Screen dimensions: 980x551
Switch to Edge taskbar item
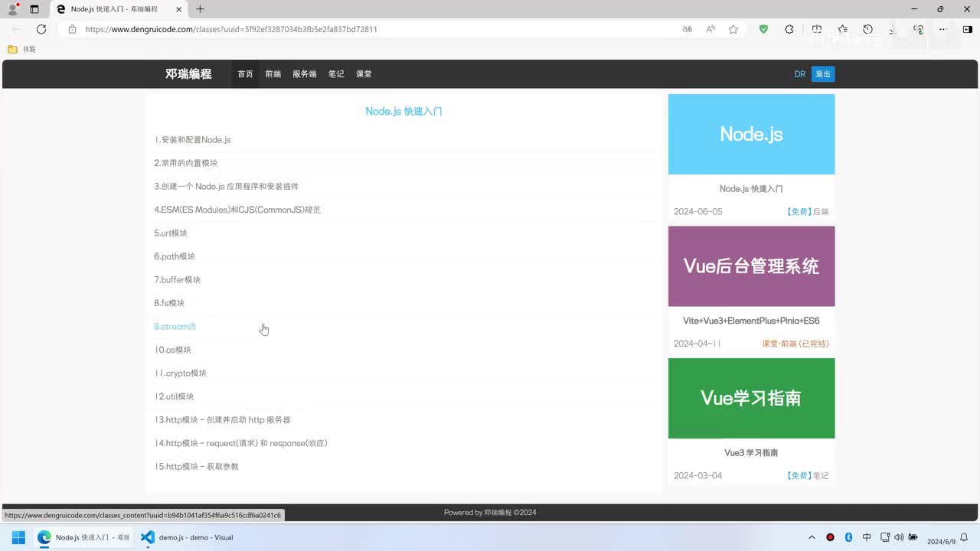(83, 537)
